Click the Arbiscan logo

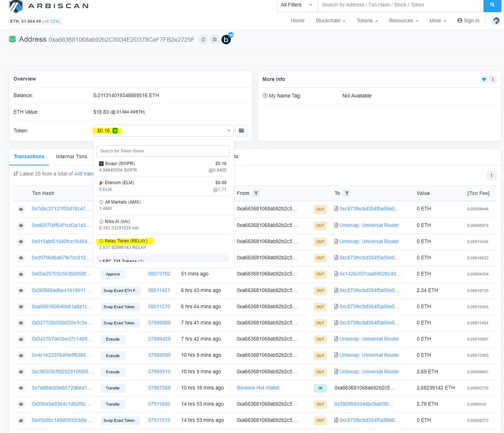(x=48, y=6)
